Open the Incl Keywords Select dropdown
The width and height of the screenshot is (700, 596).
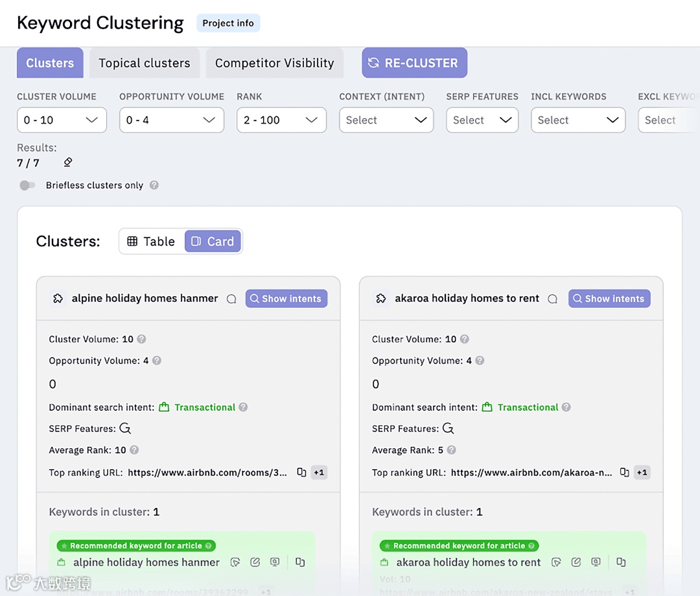pyautogui.click(x=578, y=120)
